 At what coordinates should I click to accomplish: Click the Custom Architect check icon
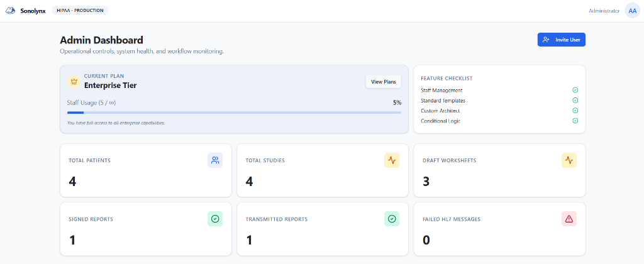(x=575, y=111)
